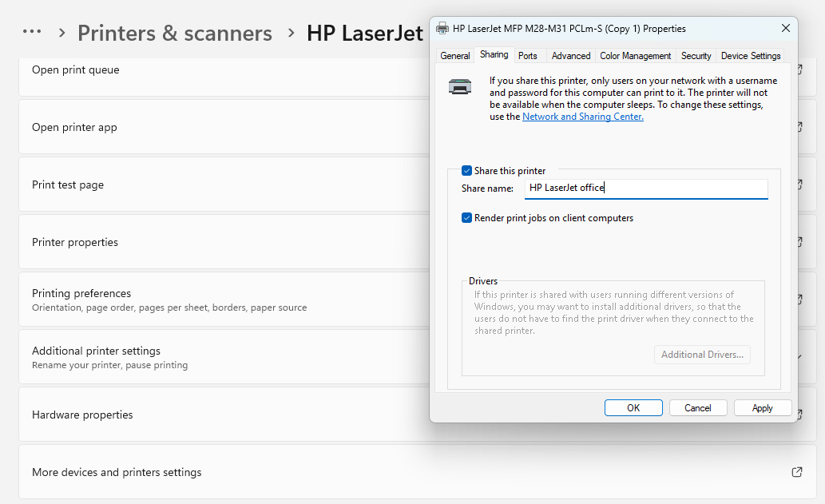
Task: Open external link icon for More devices and printers settings
Action: click(797, 472)
